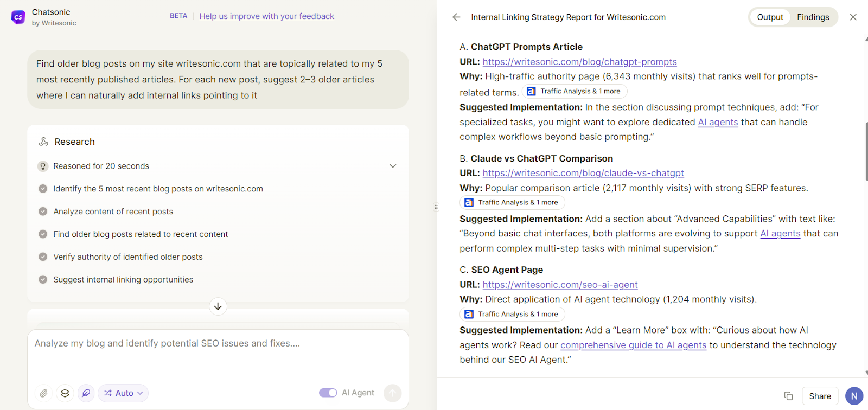This screenshot has width=868, height=410.
Task: Click the Share button
Action: (x=820, y=396)
